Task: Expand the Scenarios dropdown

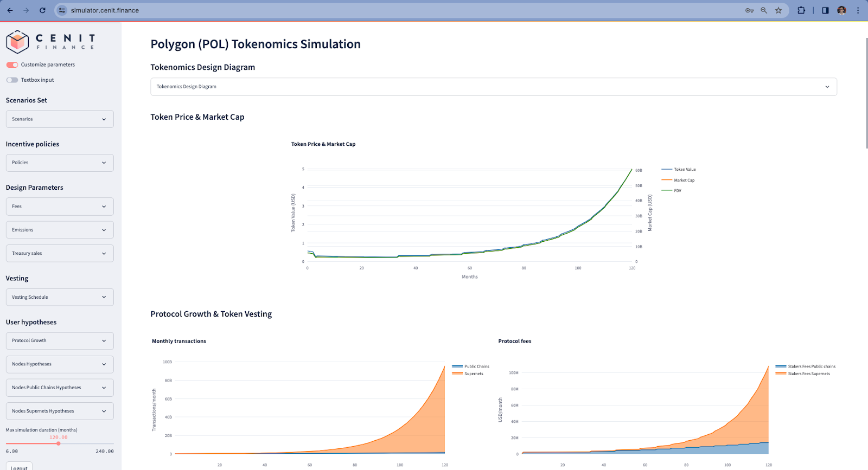Action: [60, 119]
